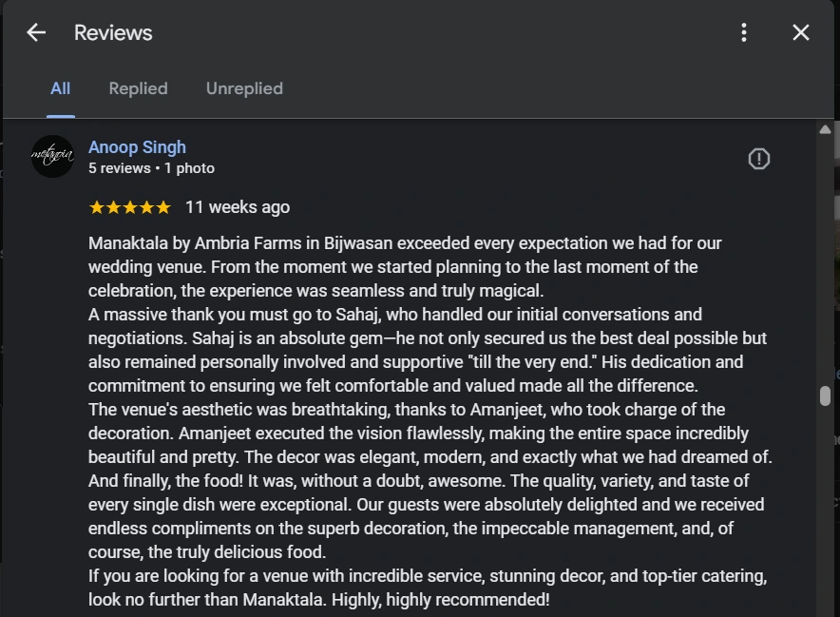Click Anoop Singh's profile avatar
The height and width of the screenshot is (617, 840).
click(52, 156)
